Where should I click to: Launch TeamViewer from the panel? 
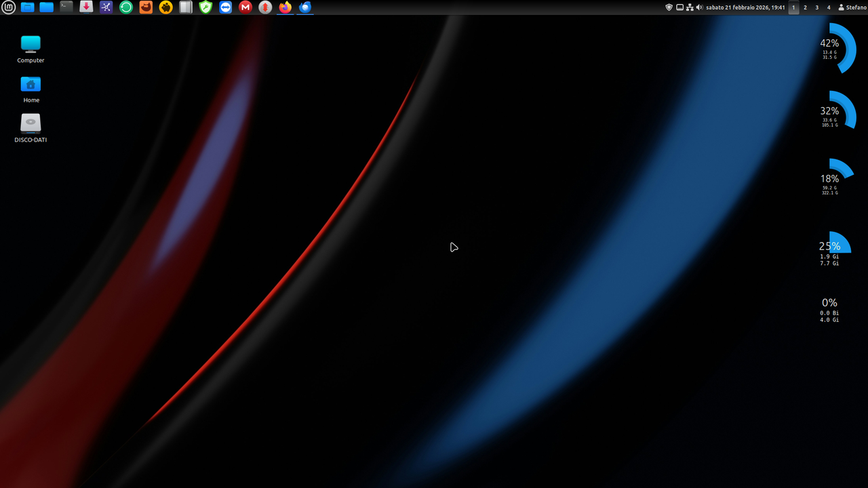(226, 7)
